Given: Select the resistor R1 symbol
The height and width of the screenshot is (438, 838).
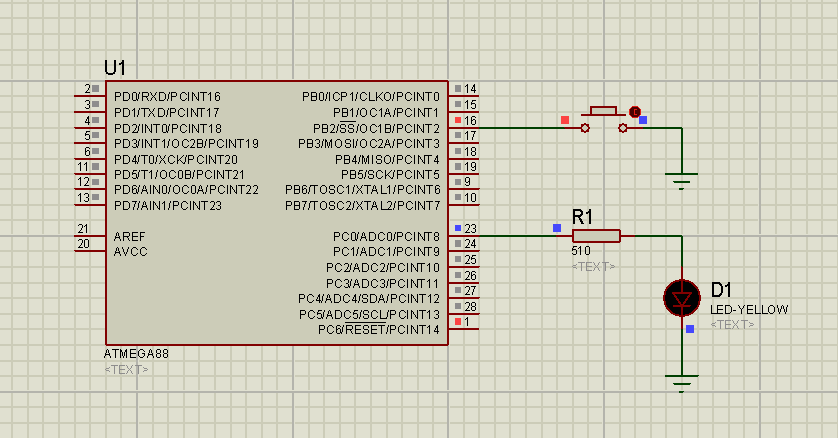Looking at the screenshot, I should tap(596, 236).
